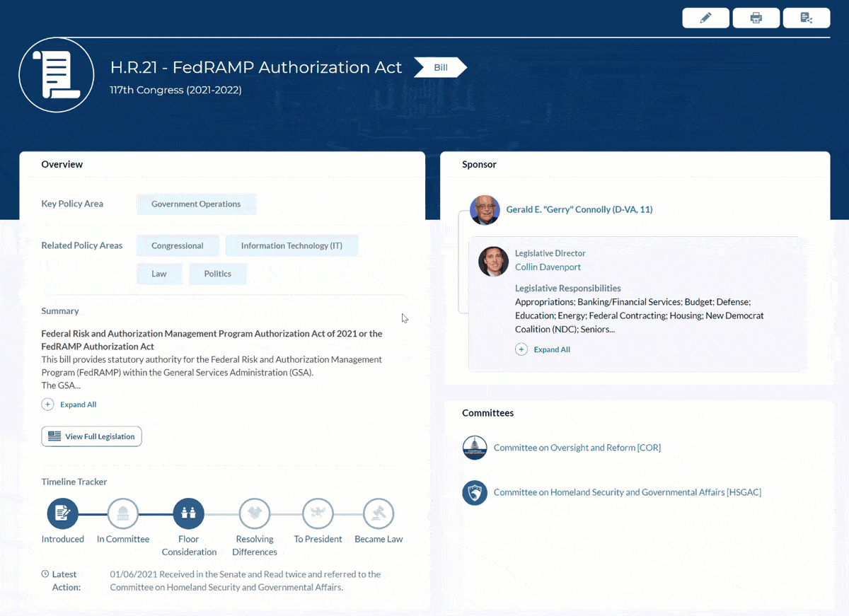
Task: Click the large bill scroll icon
Action: (57, 75)
